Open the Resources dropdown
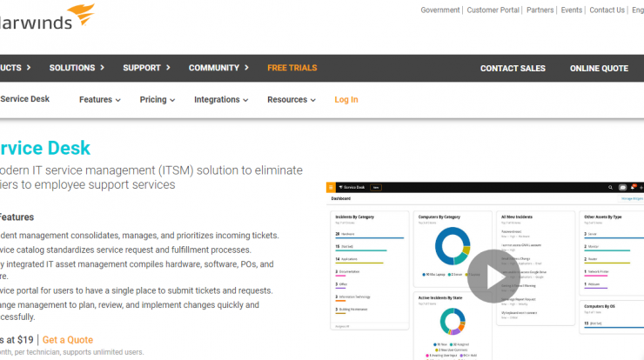The height and width of the screenshot is (360, 644). (x=292, y=100)
